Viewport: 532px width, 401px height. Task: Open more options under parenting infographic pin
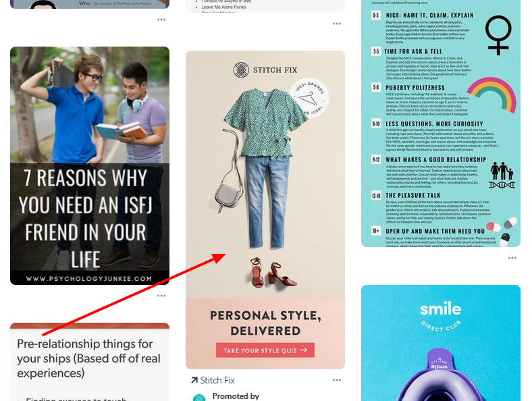pyautogui.click(x=512, y=258)
